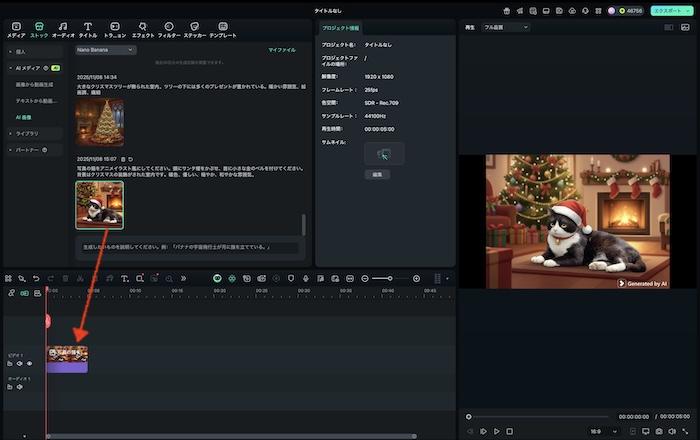Image resolution: width=700 pixels, height=440 pixels.
Task: Open the フル画質 preview quality dropdown
Action: tap(505, 27)
